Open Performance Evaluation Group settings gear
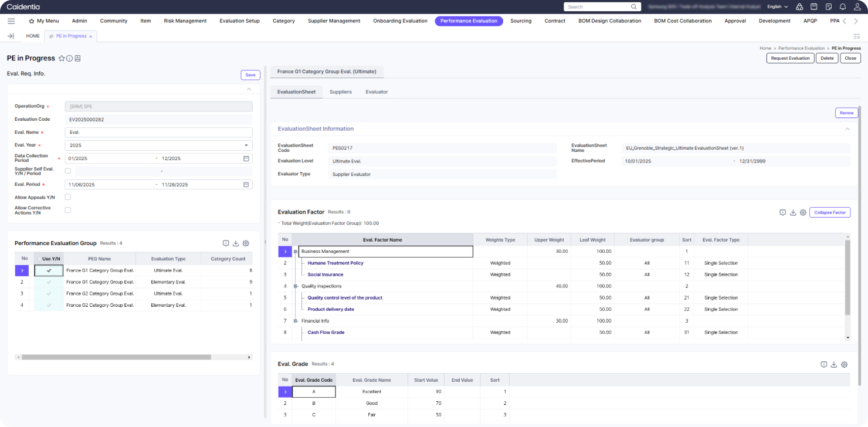 point(246,243)
